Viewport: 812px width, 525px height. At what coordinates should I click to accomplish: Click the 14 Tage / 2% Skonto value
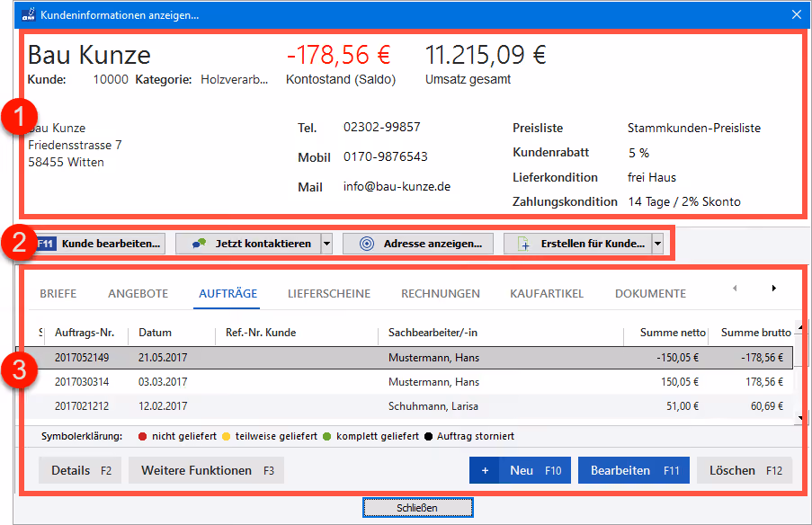[684, 202]
